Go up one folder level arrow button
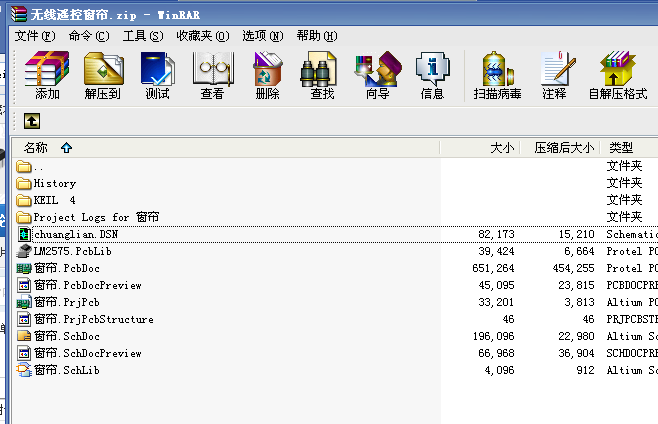658x424 pixels. point(32,121)
